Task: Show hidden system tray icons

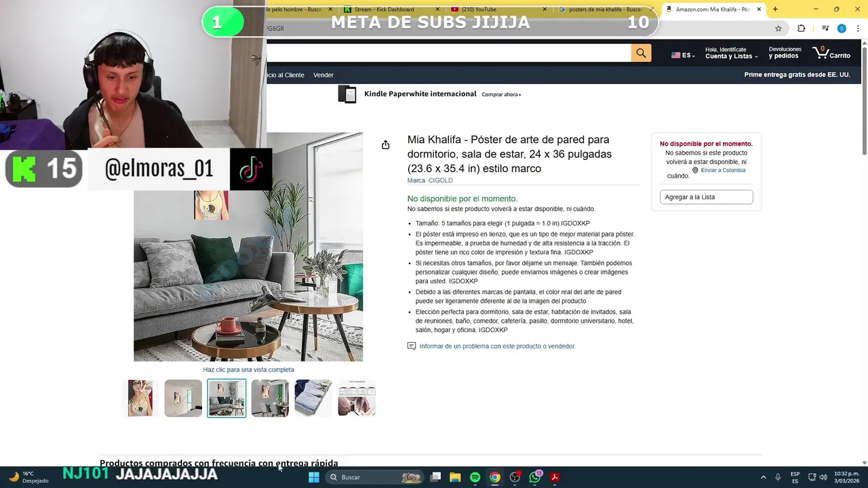Action: click(x=763, y=477)
